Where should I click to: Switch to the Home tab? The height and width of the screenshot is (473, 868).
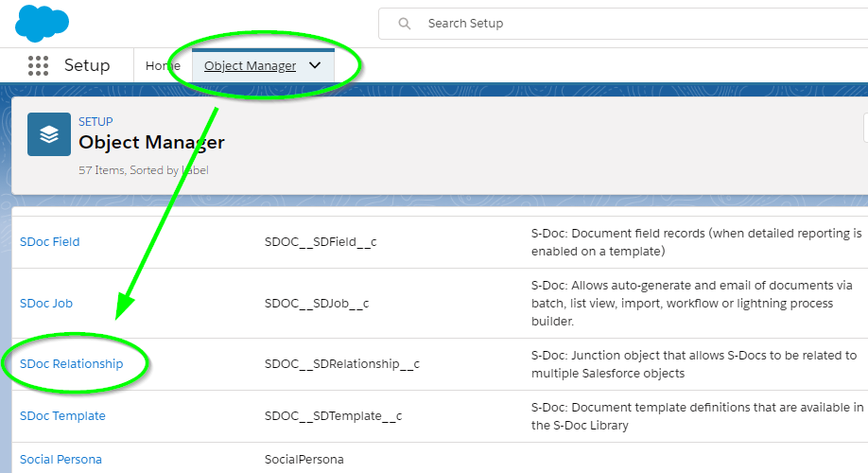tap(163, 66)
